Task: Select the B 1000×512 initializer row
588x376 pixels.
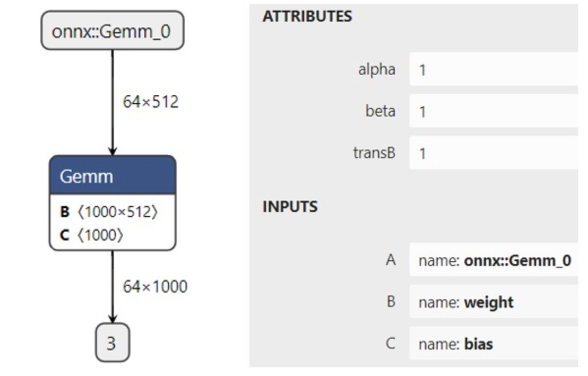Action: point(109,213)
